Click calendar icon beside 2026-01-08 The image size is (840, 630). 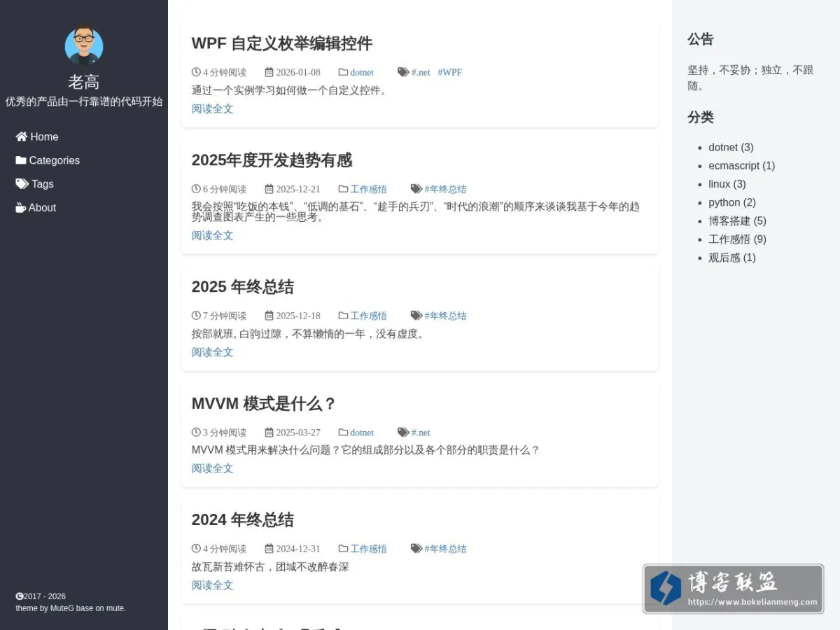pos(269,72)
